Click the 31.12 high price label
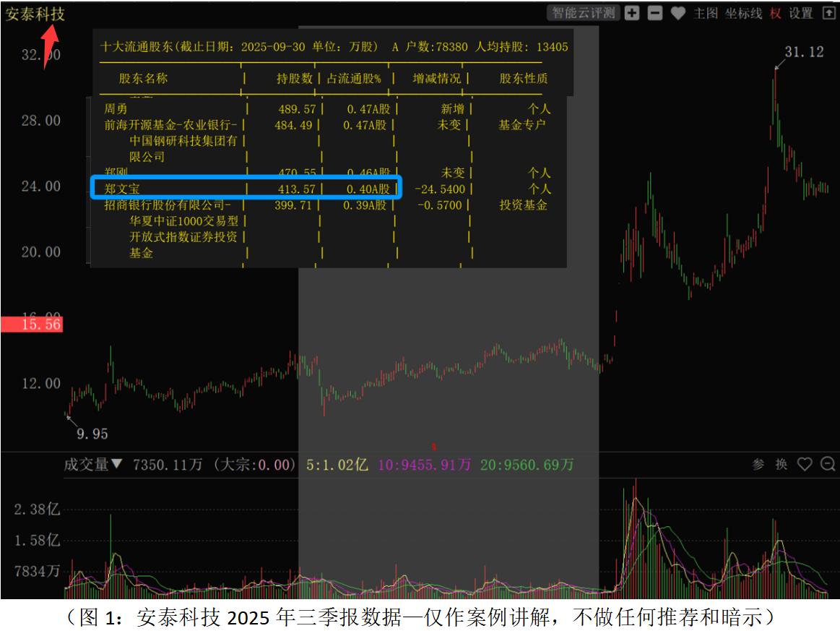Viewport: 840px width, 631px height. (x=804, y=52)
